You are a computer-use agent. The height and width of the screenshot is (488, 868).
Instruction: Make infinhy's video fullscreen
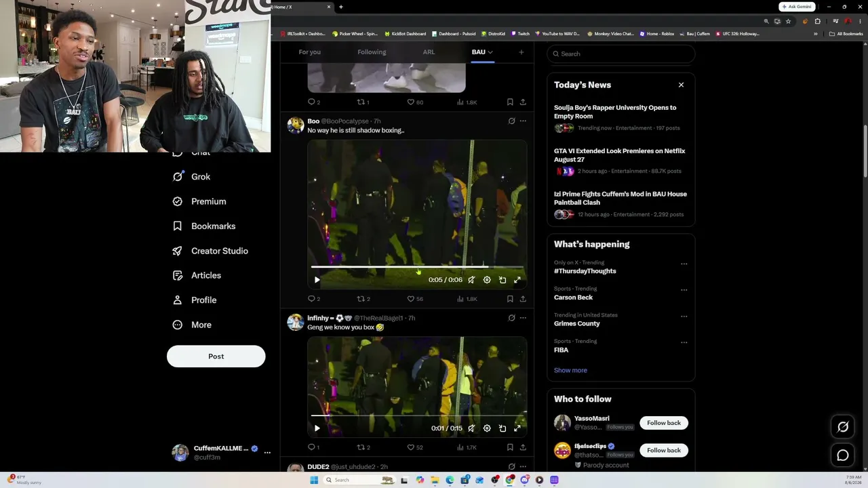tap(517, 428)
